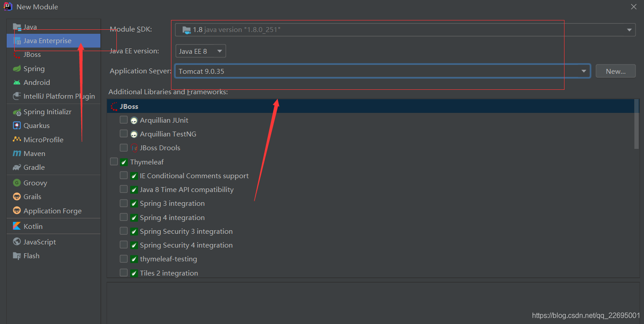Click the JBoss icon in sidebar
Viewport: 644px width, 324px height.
tap(17, 55)
